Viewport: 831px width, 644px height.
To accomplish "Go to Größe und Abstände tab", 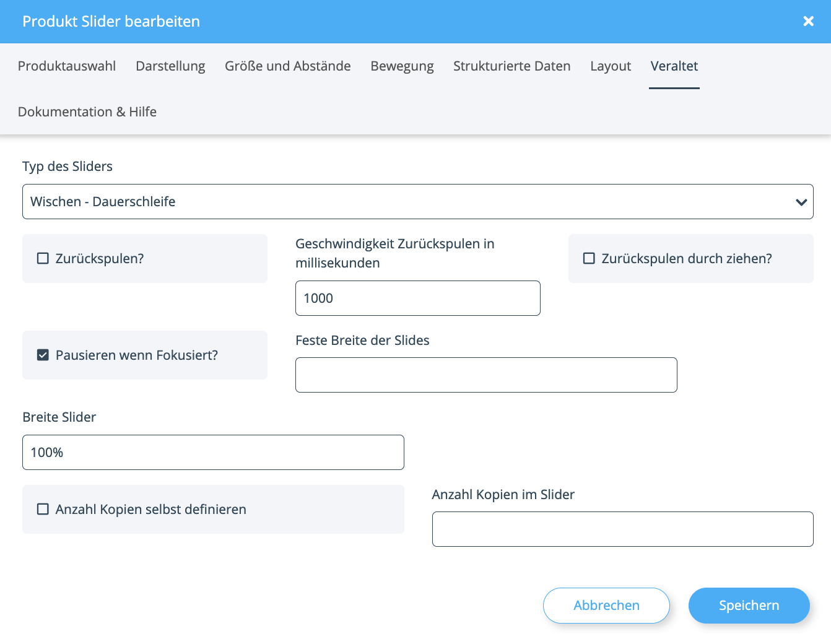I will [x=288, y=66].
